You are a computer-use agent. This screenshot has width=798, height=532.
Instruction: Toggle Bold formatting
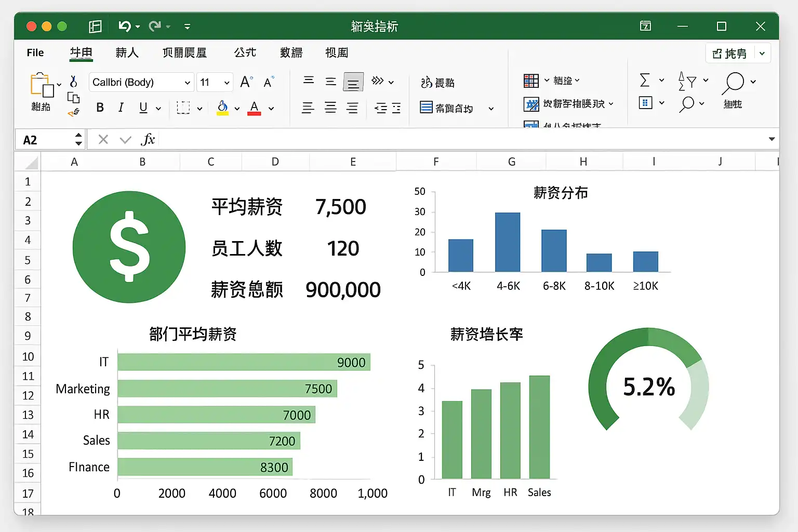pos(100,108)
